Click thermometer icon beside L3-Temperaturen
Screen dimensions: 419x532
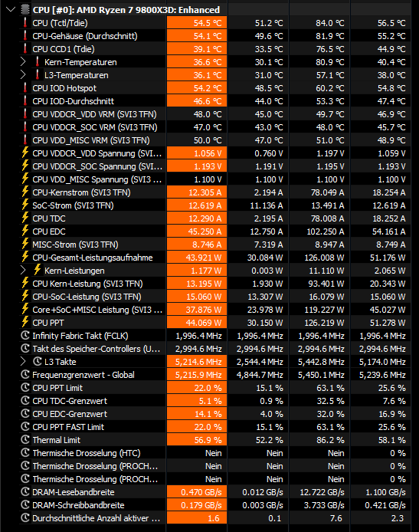[38, 74]
